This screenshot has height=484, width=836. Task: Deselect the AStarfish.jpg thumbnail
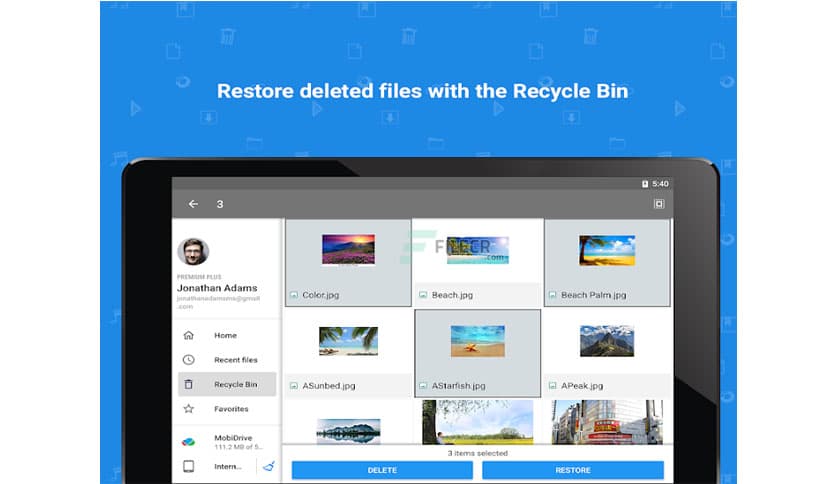click(x=478, y=341)
